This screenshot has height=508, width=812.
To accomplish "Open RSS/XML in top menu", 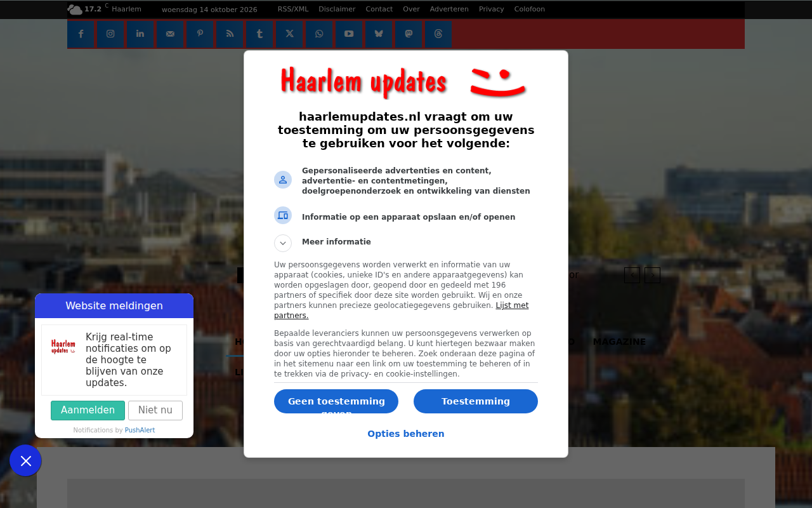I will 293,10.
